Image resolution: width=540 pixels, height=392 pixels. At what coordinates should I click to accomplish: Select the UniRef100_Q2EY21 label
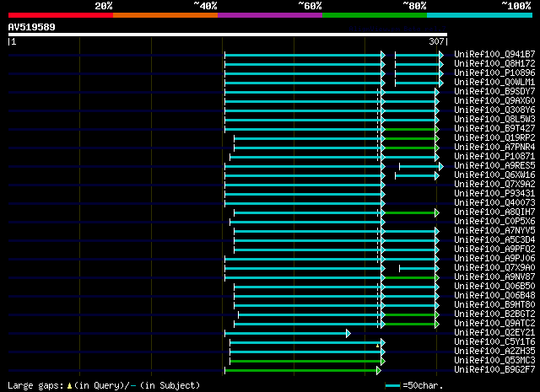click(x=494, y=333)
